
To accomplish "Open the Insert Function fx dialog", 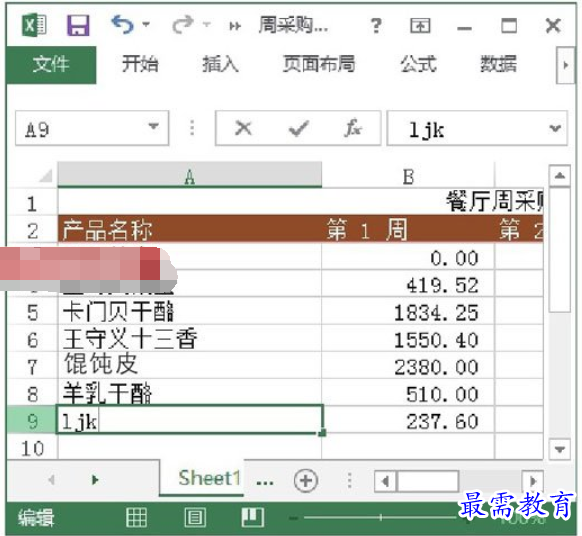I will [x=353, y=128].
